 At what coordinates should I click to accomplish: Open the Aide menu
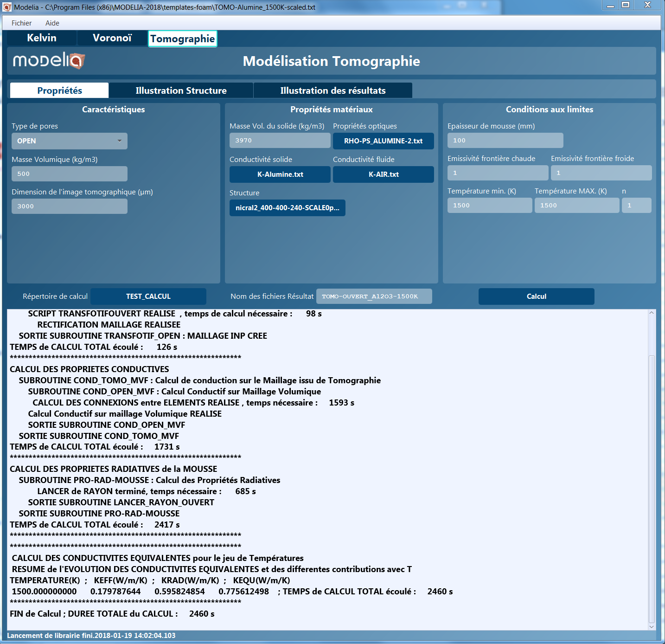coord(52,23)
